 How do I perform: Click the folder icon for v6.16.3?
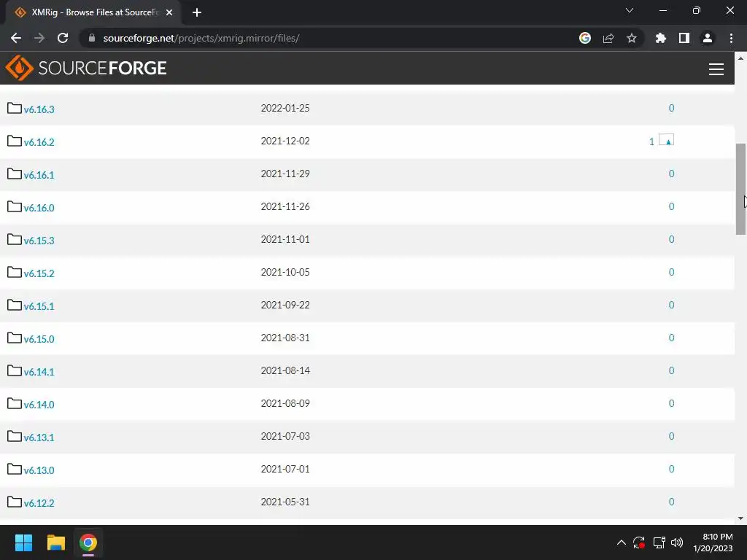[15, 108]
